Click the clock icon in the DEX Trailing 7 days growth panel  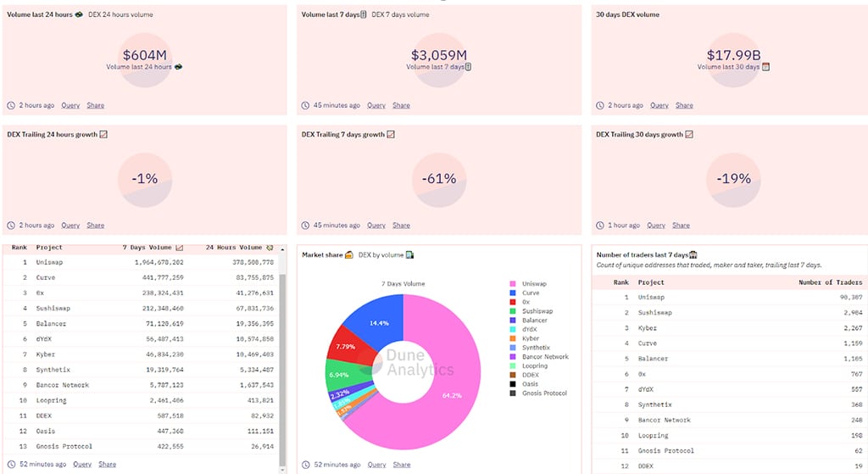(305, 226)
